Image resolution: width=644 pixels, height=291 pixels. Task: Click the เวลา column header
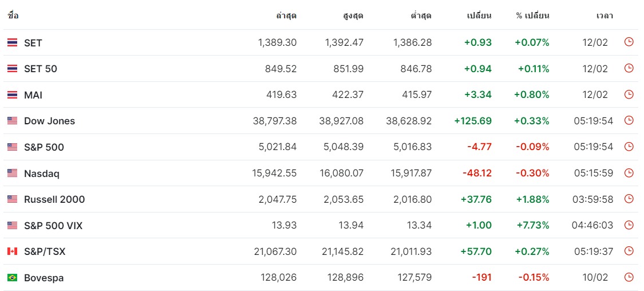[604, 15]
